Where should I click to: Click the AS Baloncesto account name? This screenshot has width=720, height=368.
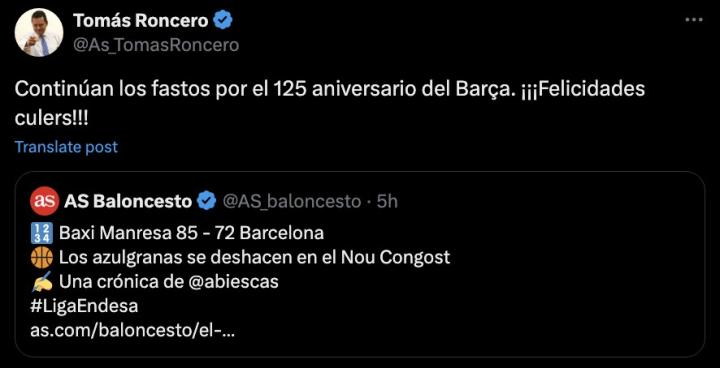coord(128,201)
